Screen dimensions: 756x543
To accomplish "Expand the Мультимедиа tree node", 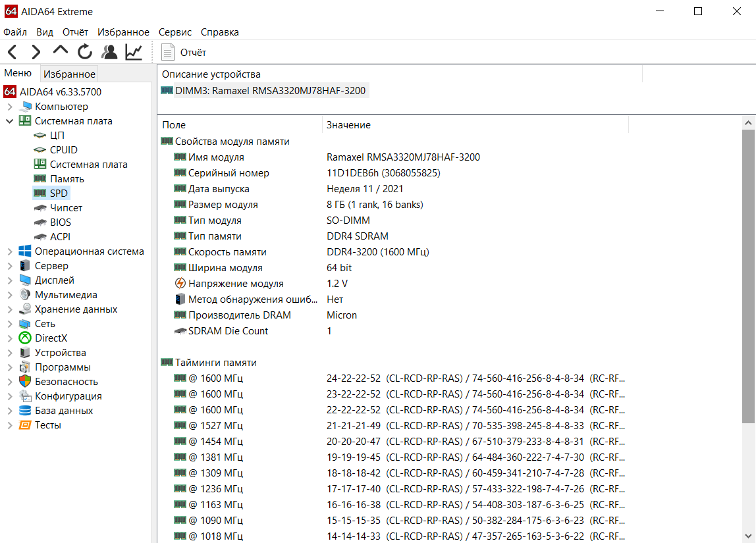I will [10, 294].
